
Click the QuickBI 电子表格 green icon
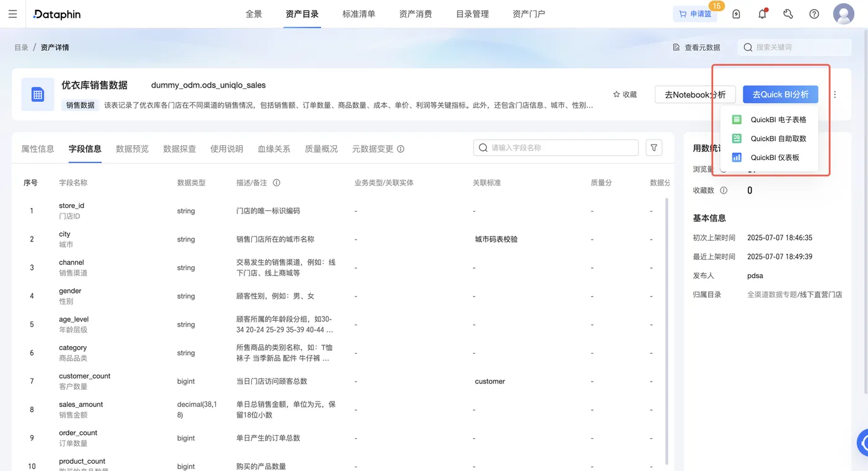pos(737,120)
